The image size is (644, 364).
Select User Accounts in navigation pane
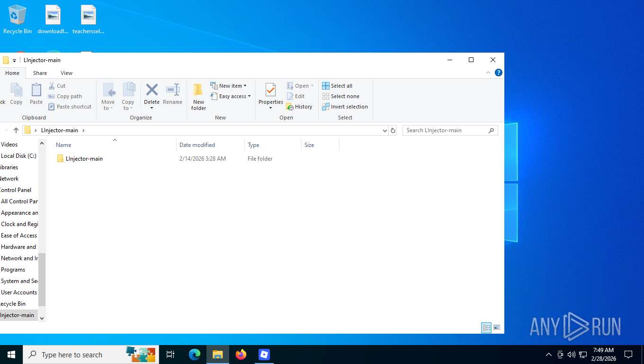click(x=19, y=292)
